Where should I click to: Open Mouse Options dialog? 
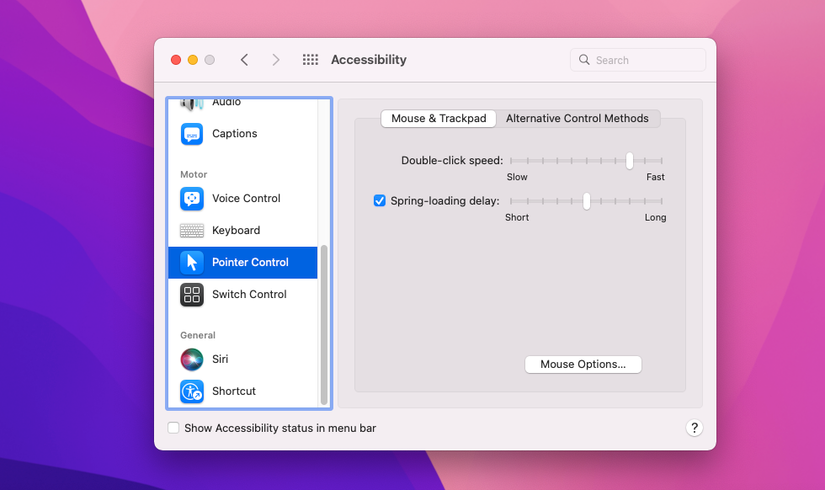click(x=583, y=364)
